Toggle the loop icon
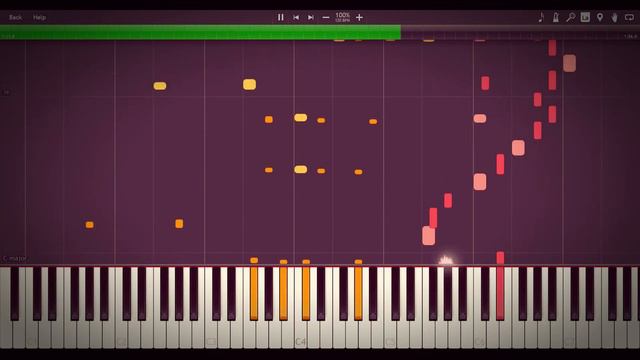640x360 pixels. pos(629,17)
